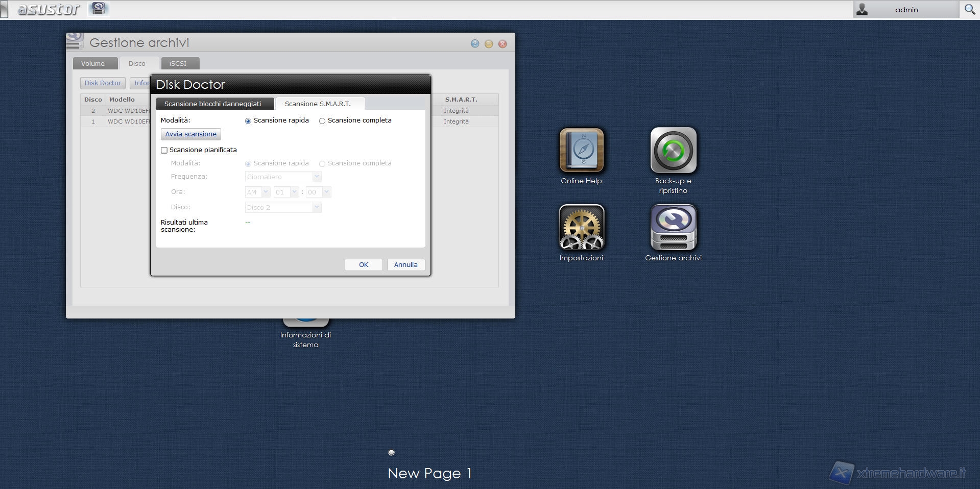Enable the Scansione pianificata checkbox
Screen dimensions: 980x489
point(164,150)
